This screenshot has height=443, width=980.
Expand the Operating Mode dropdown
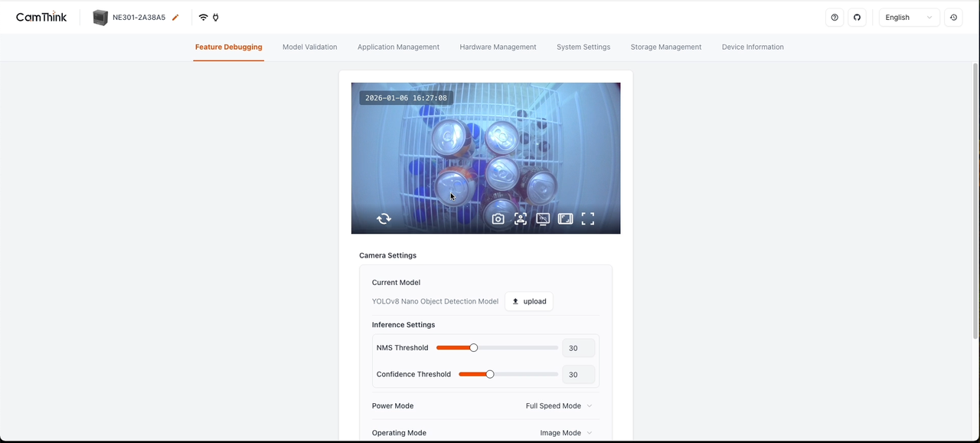click(566, 433)
